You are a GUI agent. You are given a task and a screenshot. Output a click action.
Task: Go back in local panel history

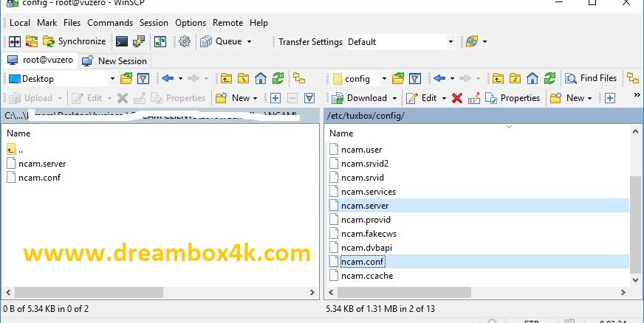click(x=168, y=78)
